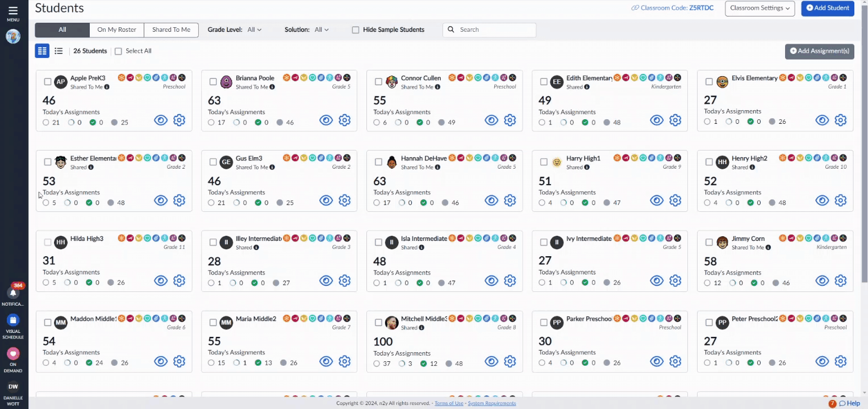Switch to list view of students
This screenshot has height=409, width=868.
(59, 51)
